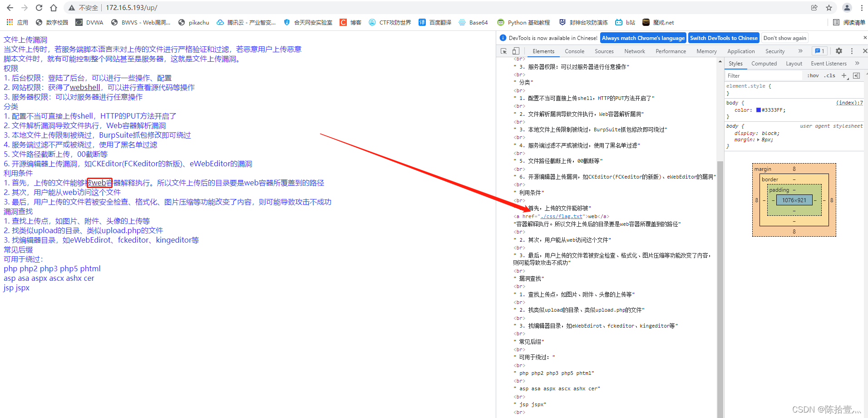Open the Issues counter beside the tabs
Image resolution: width=868 pixels, height=418 pixels.
819,51
